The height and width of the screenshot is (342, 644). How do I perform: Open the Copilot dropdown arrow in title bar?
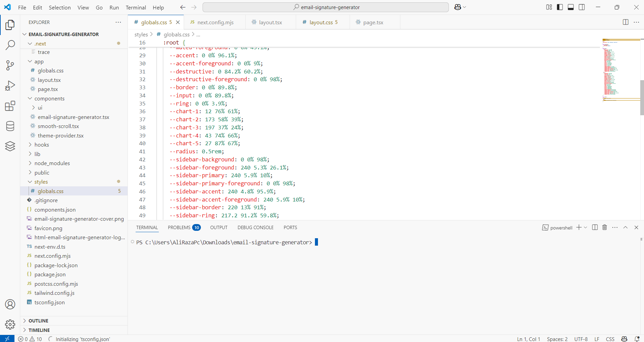[465, 7]
